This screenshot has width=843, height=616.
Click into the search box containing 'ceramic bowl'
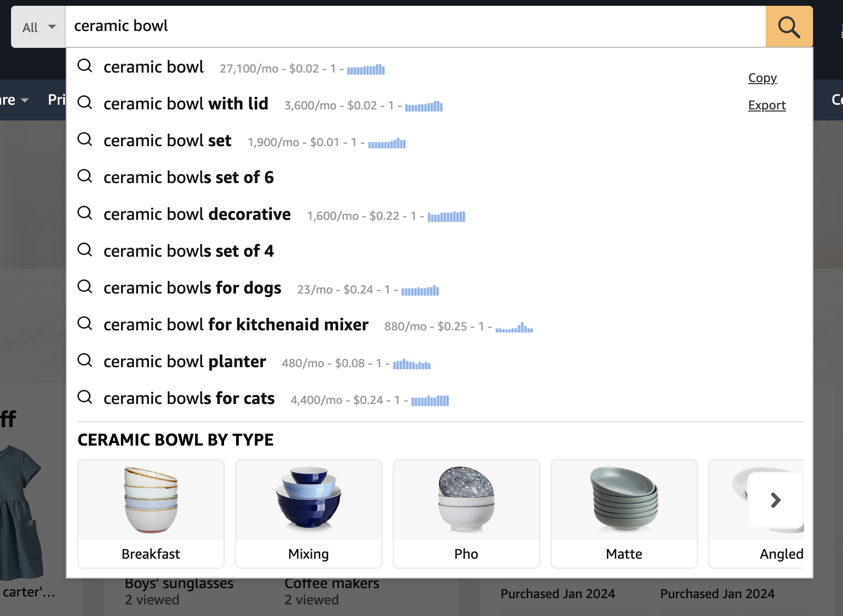415,27
